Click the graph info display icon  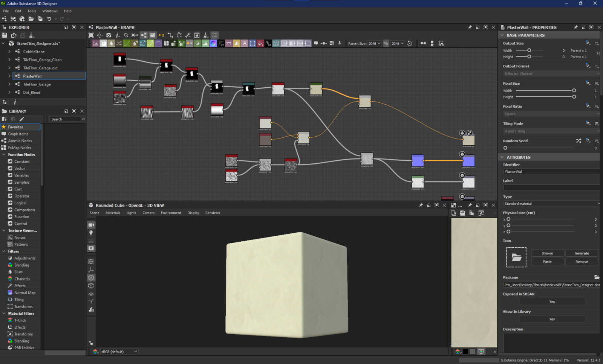coord(118,35)
